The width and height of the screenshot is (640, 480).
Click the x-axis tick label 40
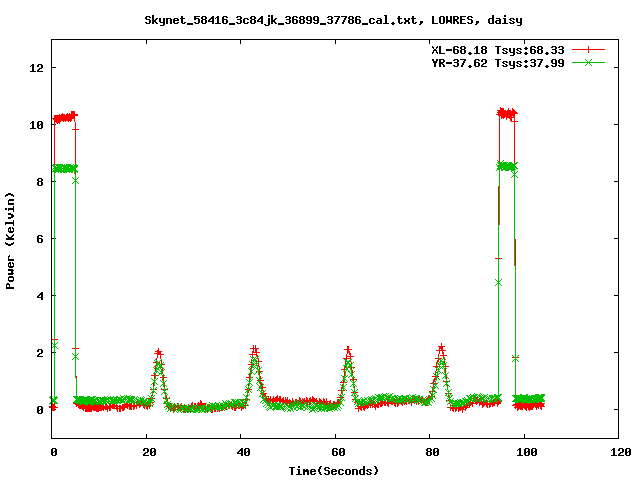click(x=243, y=452)
